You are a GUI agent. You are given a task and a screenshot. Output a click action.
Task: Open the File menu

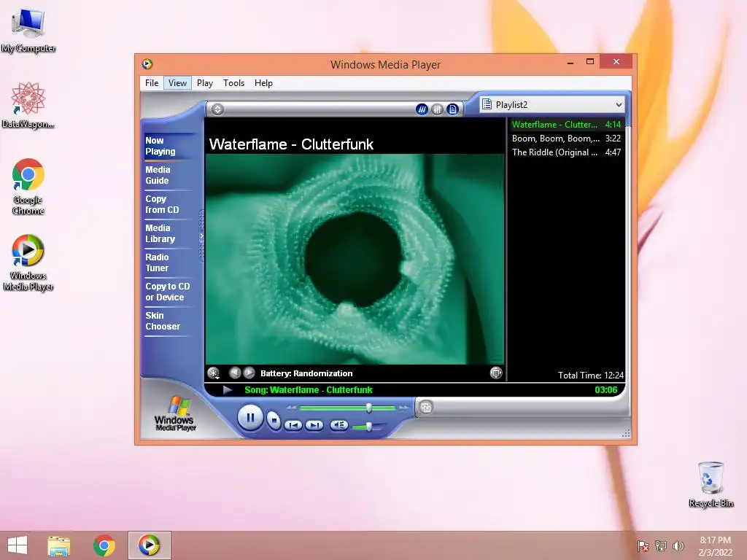[152, 83]
